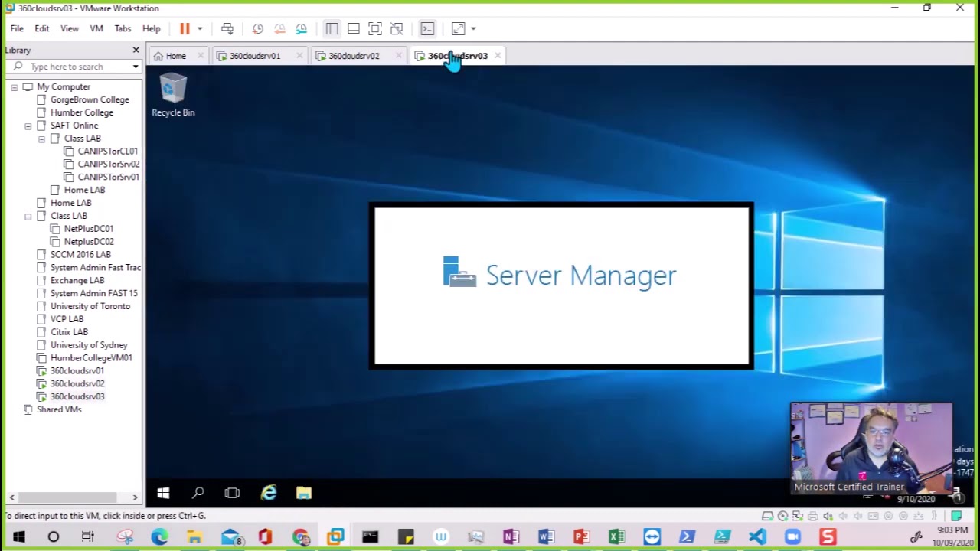Viewport: 980px width, 551px height.
Task: Select HumberCollegeVM01 in library
Action: [x=91, y=358]
